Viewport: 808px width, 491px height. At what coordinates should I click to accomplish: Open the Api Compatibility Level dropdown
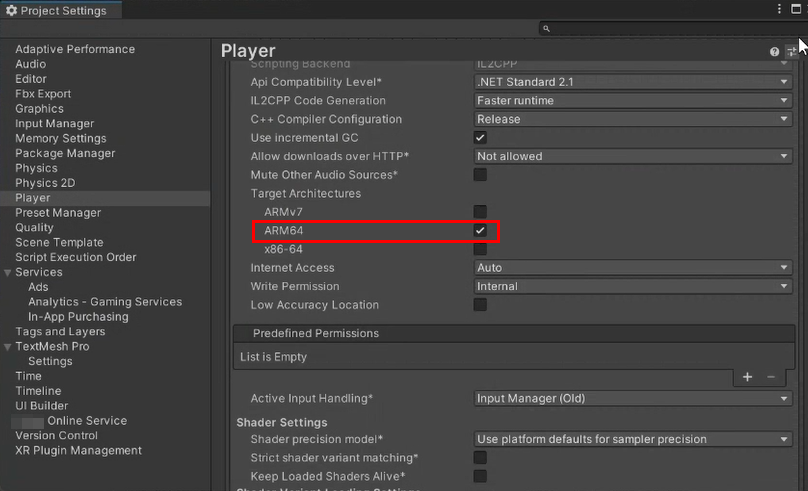pyautogui.click(x=633, y=82)
